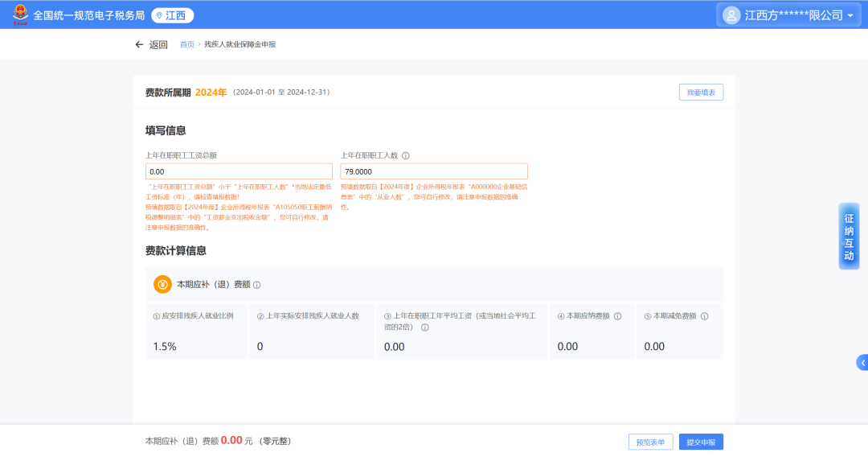Click the （零元整） amount in words
868x457 pixels.
click(275, 442)
